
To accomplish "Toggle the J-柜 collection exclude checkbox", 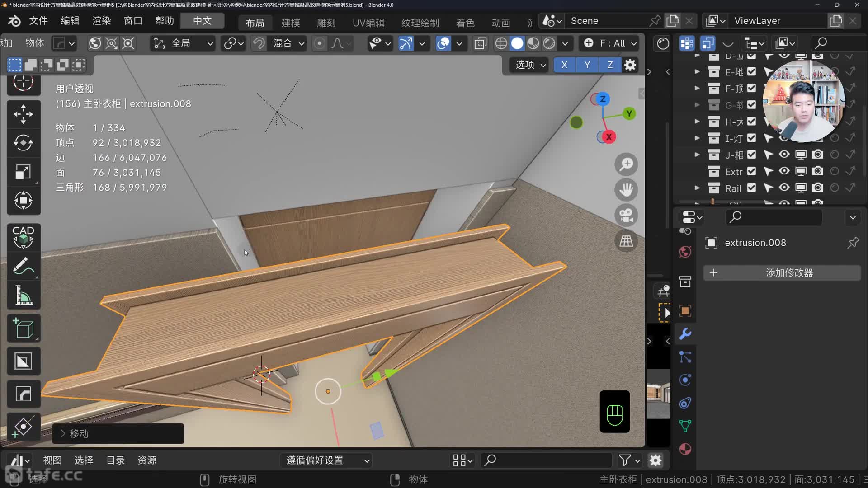I will pyautogui.click(x=751, y=155).
